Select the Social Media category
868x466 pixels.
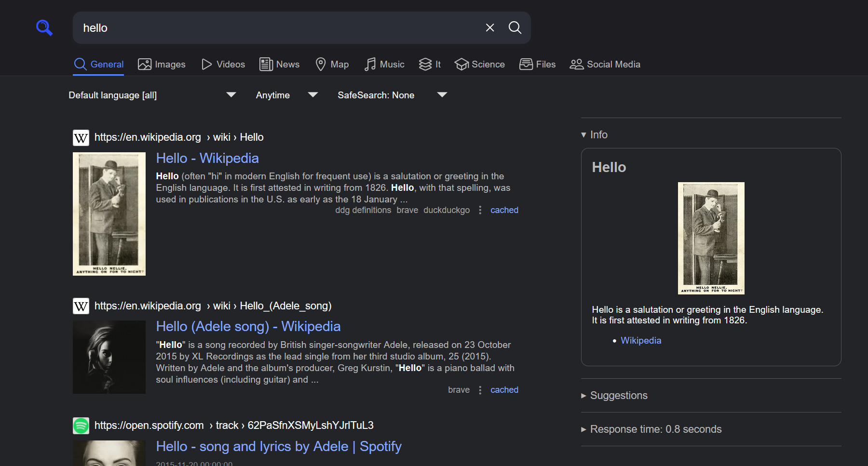coord(605,64)
